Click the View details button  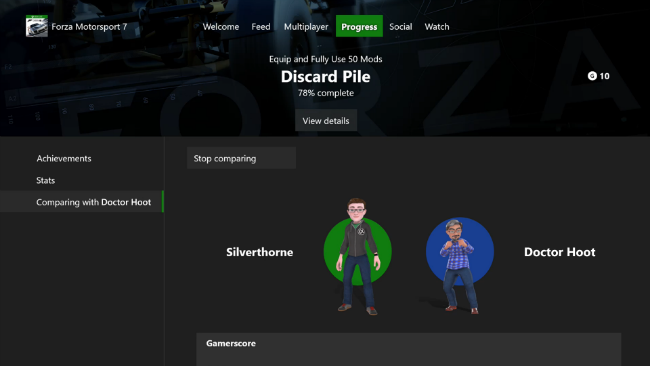point(326,121)
